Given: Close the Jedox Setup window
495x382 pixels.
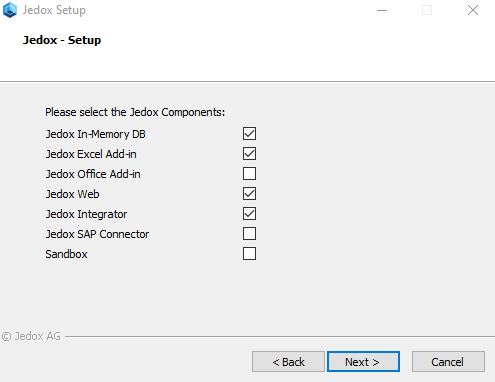Looking at the screenshot, I should (473, 10).
